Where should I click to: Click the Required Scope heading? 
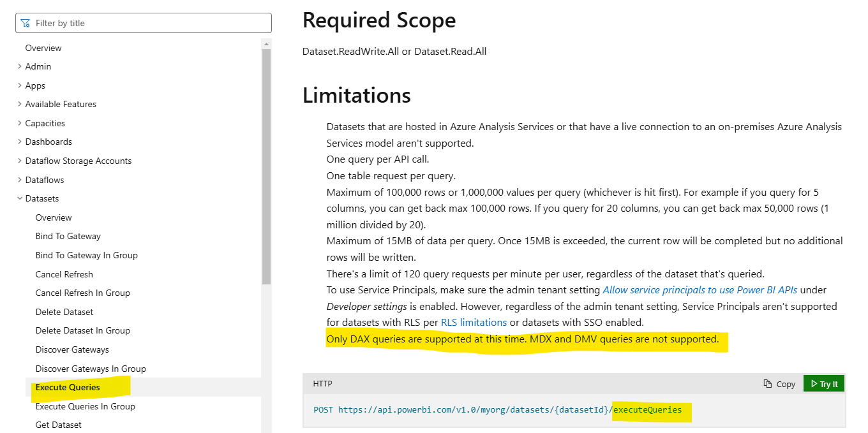point(379,20)
